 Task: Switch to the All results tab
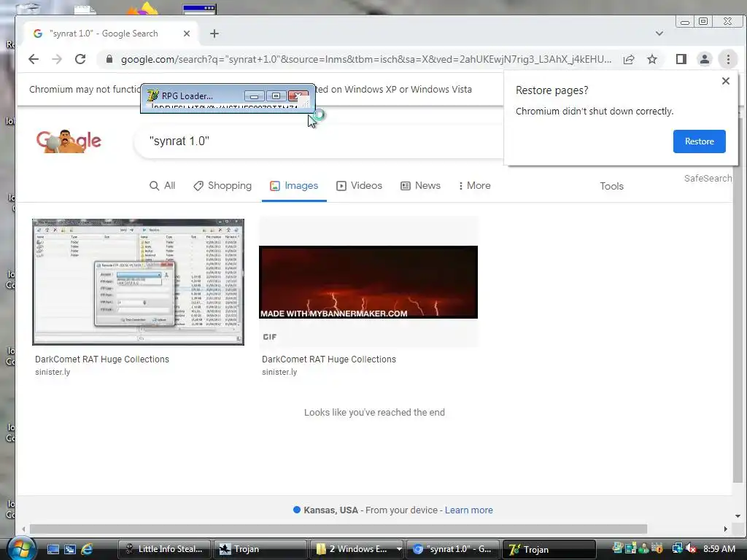[163, 186]
